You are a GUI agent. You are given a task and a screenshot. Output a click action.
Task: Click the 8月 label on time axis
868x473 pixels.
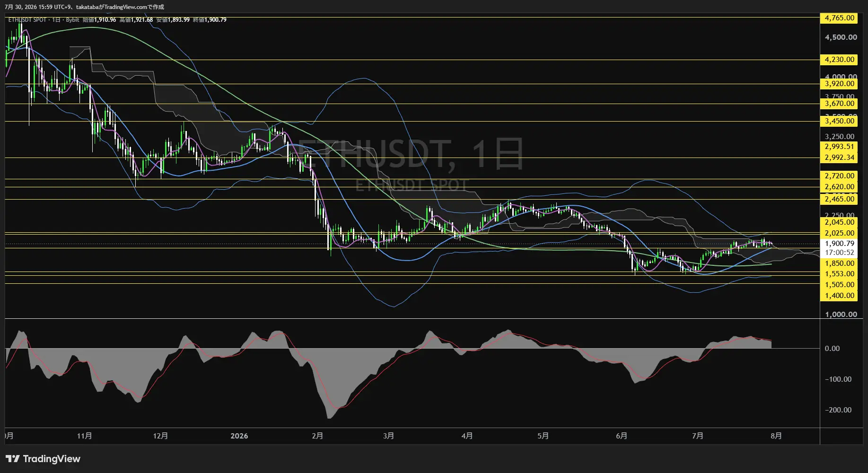pyautogui.click(x=776, y=436)
